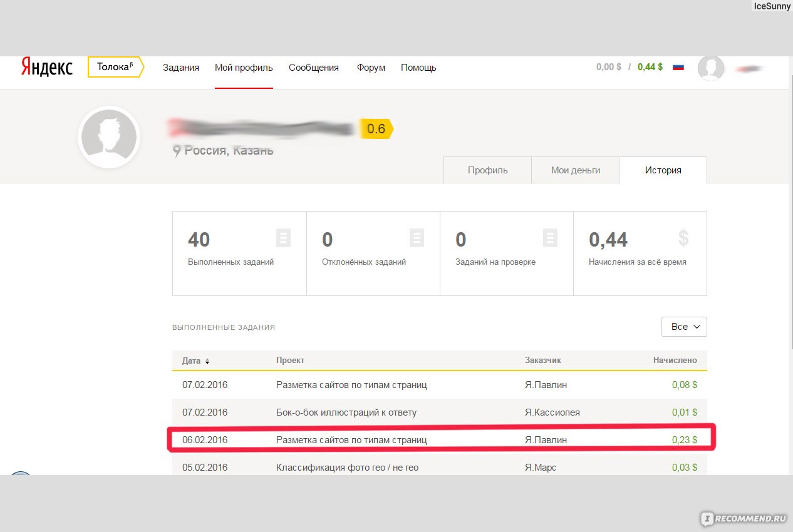
Task: Click the Я.Павлин cell in 07.02.2016 row
Action: 546,385
